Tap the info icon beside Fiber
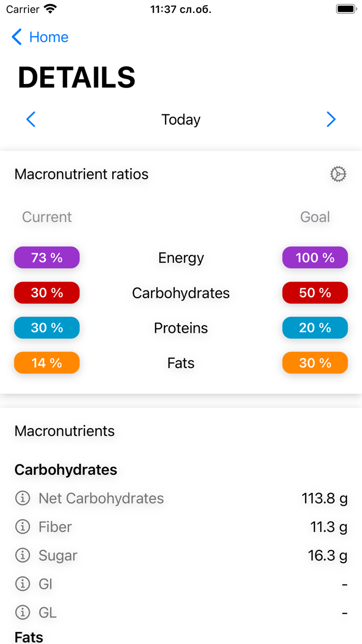The width and height of the screenshot is (362, 644). tap(22, 526)
